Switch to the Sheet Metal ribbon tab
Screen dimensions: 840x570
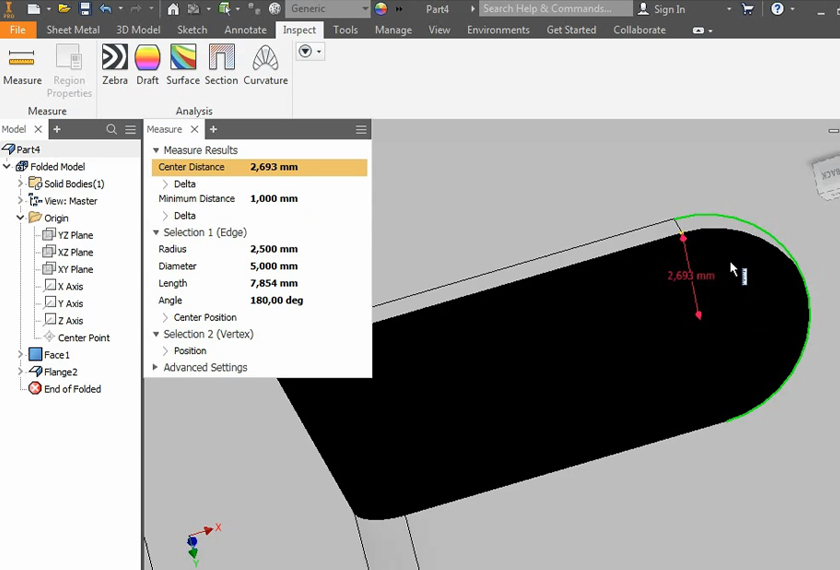pyautogui.click(x=75, y=30)
